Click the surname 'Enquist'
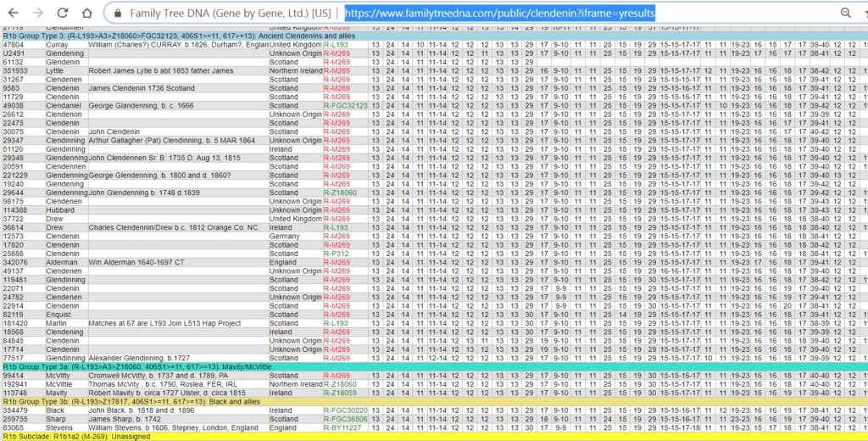 coord(58,315)
